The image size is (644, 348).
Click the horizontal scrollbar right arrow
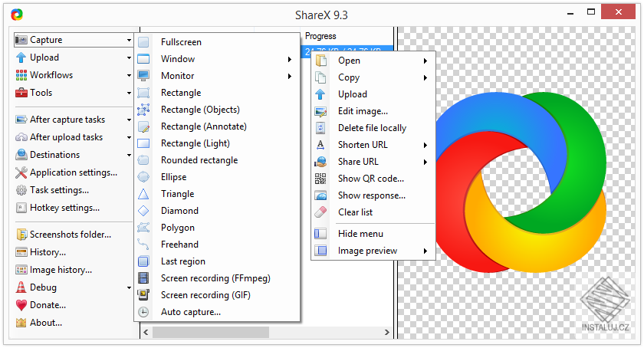(x=386, y=332)
